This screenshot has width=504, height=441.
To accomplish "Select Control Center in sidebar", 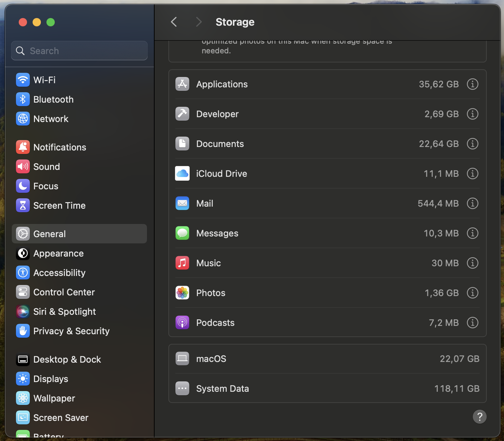I will point(79,292).
